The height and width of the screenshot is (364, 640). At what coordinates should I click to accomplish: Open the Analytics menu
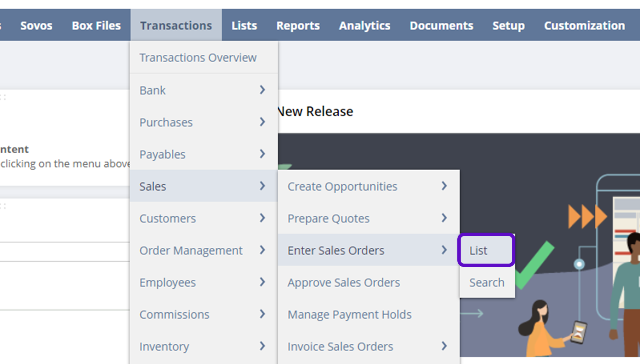click(364, 26)
